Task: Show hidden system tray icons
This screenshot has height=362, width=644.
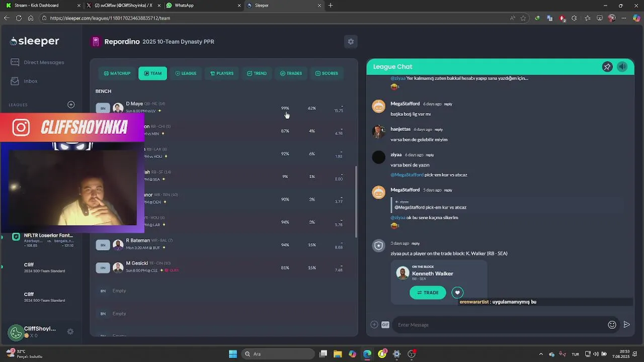Action: [x=541, y=354]
